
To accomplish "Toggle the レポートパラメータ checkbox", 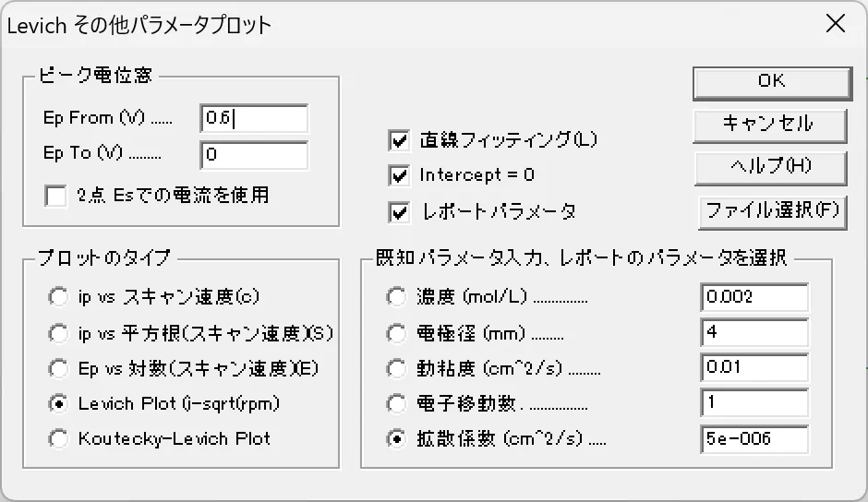I will pos(400,211).
